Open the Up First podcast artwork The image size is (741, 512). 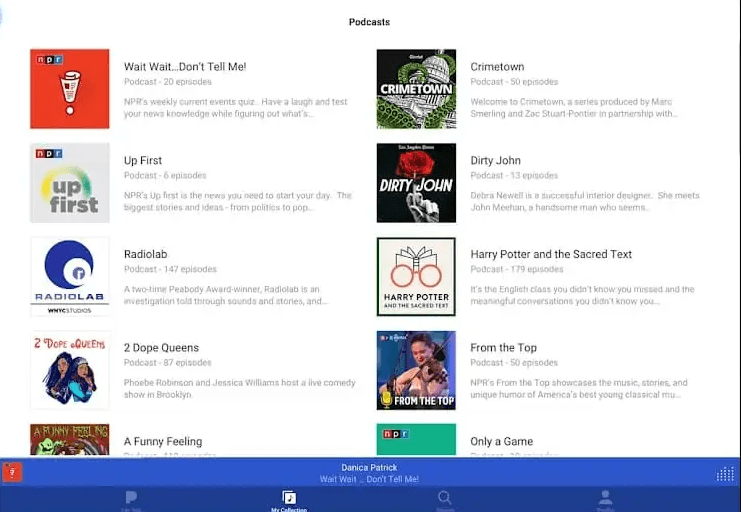[70, 182]
